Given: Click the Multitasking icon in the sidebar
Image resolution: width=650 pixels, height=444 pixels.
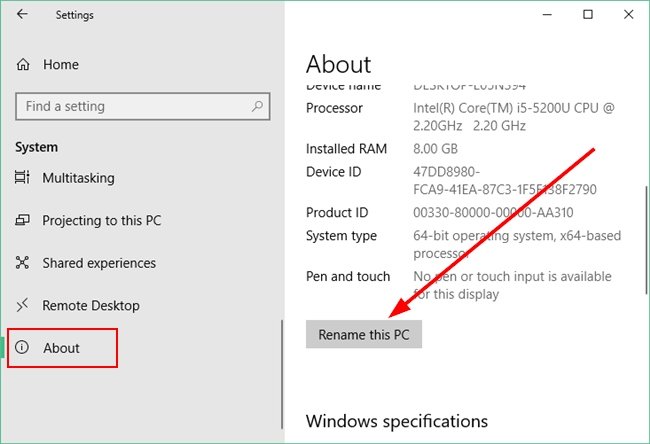Looking at the screenshot, I should point(22,177).
